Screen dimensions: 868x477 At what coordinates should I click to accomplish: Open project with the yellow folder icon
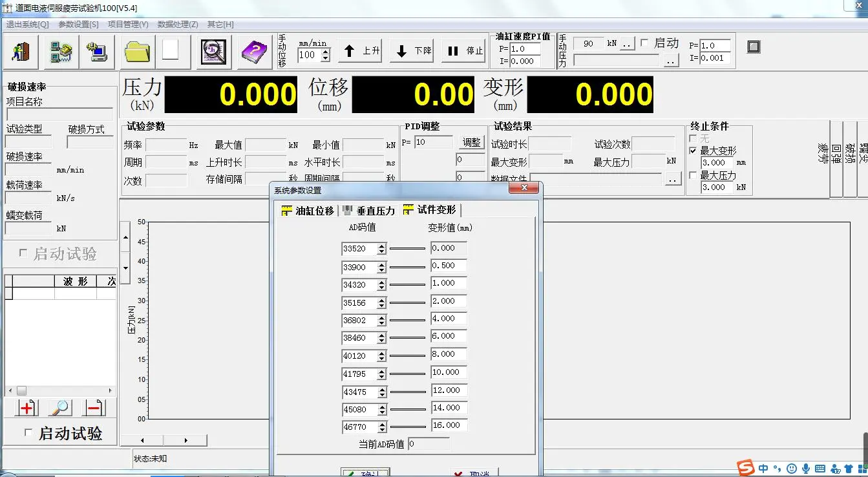138,52
